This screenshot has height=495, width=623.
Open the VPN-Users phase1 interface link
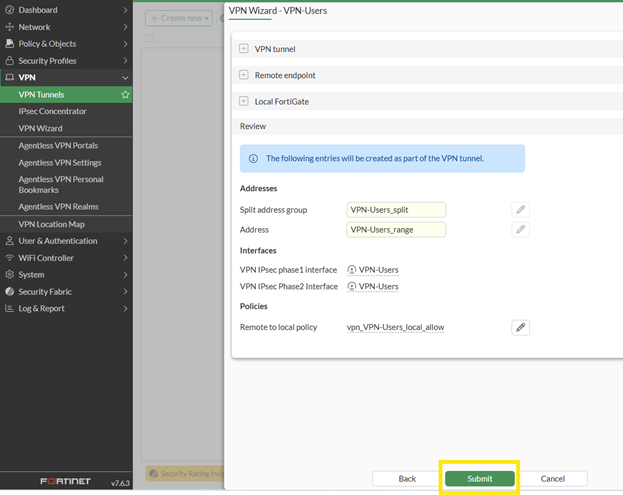[x=378, y=270]
